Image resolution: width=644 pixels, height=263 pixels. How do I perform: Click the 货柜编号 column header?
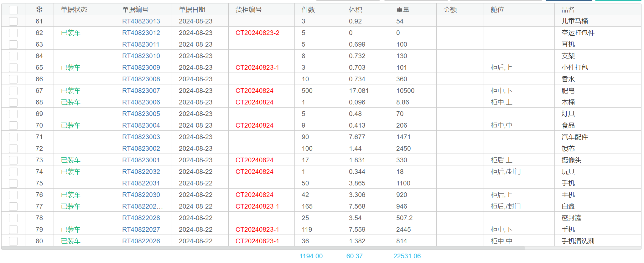249,10
